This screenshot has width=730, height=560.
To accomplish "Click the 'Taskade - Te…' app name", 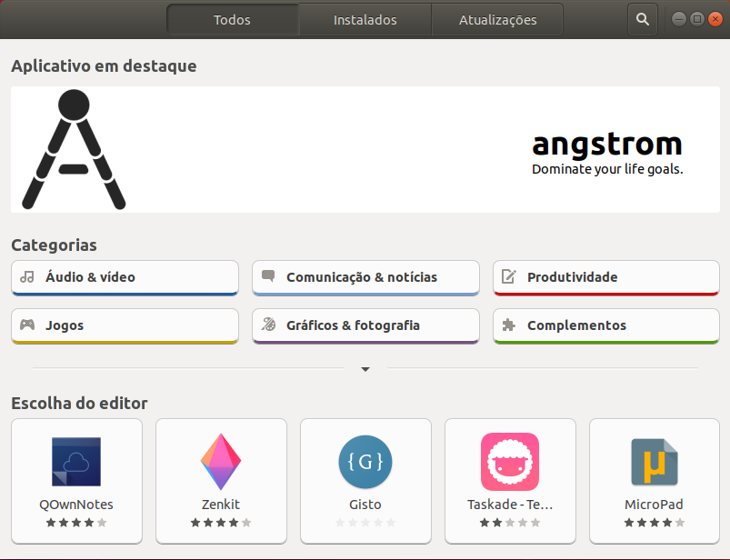I will [510, 505].
